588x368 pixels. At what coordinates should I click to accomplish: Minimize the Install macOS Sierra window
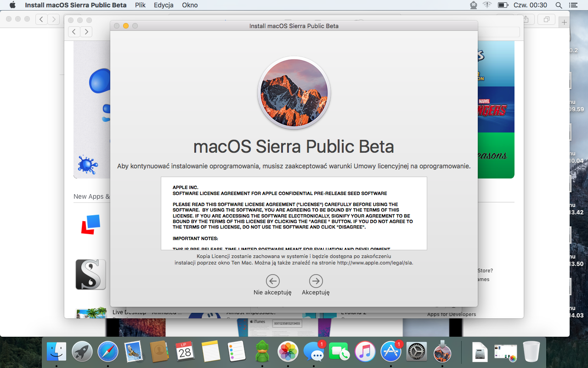pyautogui.click(x=126, y=26)
